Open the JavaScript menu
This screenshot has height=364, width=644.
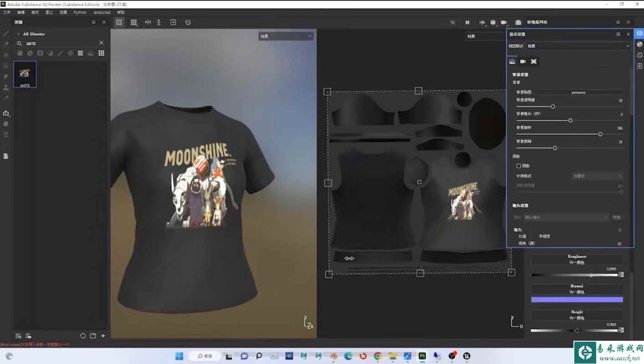[102, 12]
